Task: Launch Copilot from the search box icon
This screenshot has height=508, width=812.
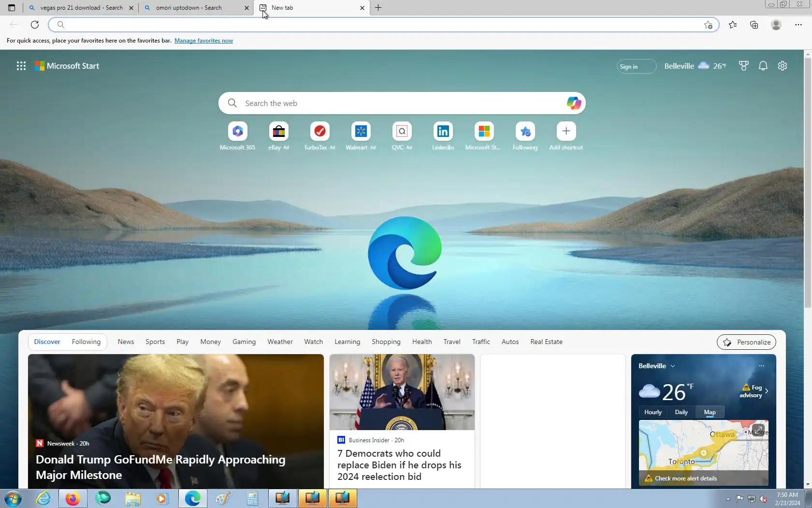Action: click(x=574, y=103)
